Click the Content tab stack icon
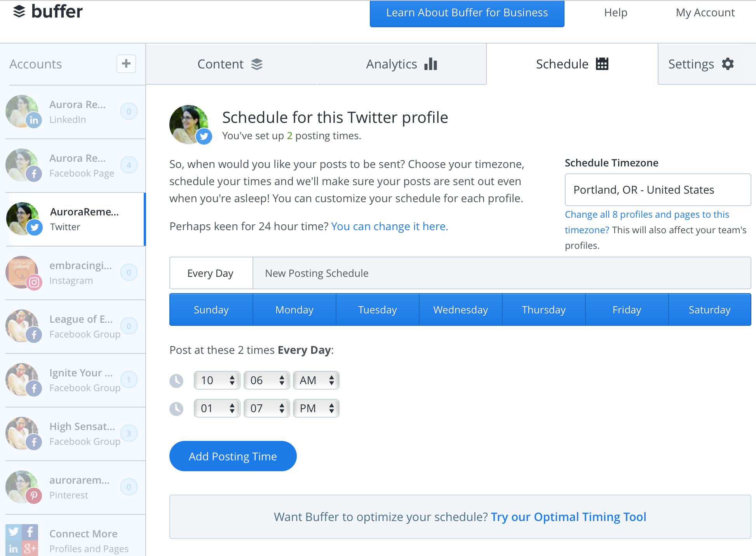This screenshot has height=556, width=756. tap(257, 64)
